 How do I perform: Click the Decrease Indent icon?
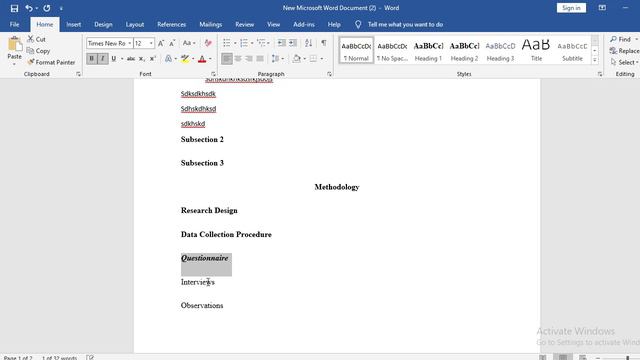tap(282, 43)
